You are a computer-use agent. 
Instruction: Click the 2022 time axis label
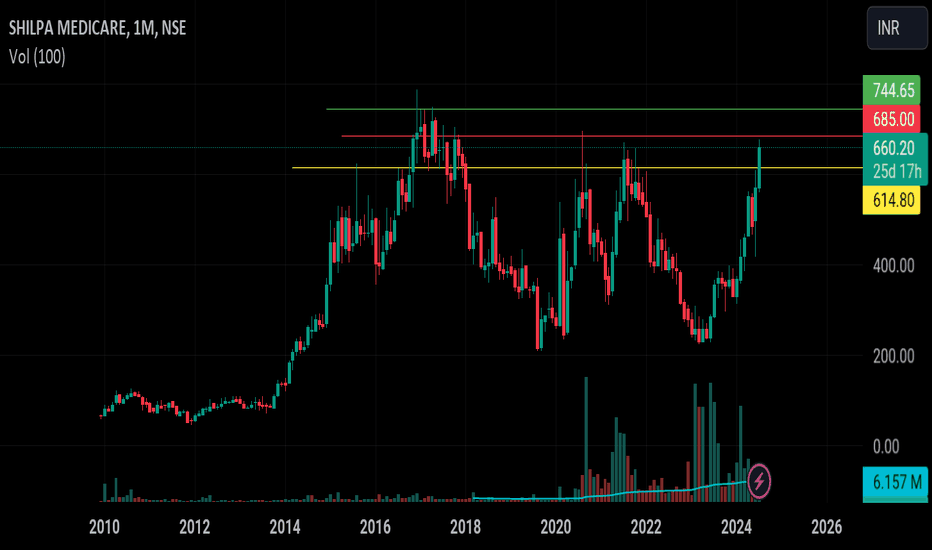coord(646,527)
